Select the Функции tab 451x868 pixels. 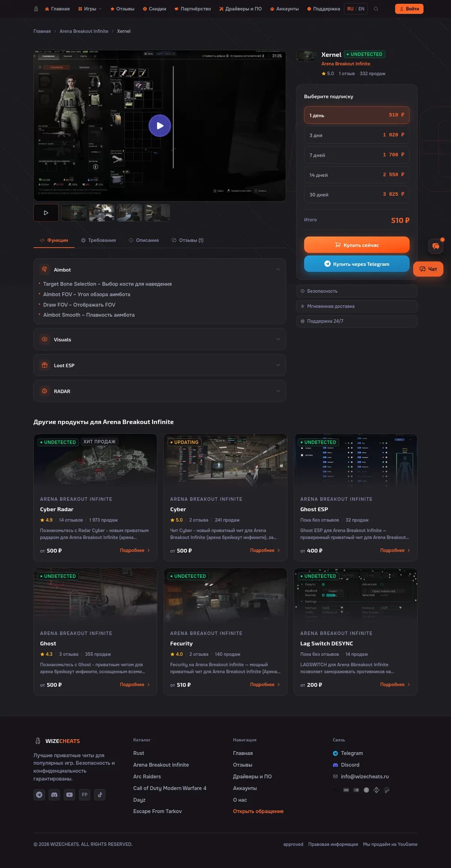tap(54, 240)
